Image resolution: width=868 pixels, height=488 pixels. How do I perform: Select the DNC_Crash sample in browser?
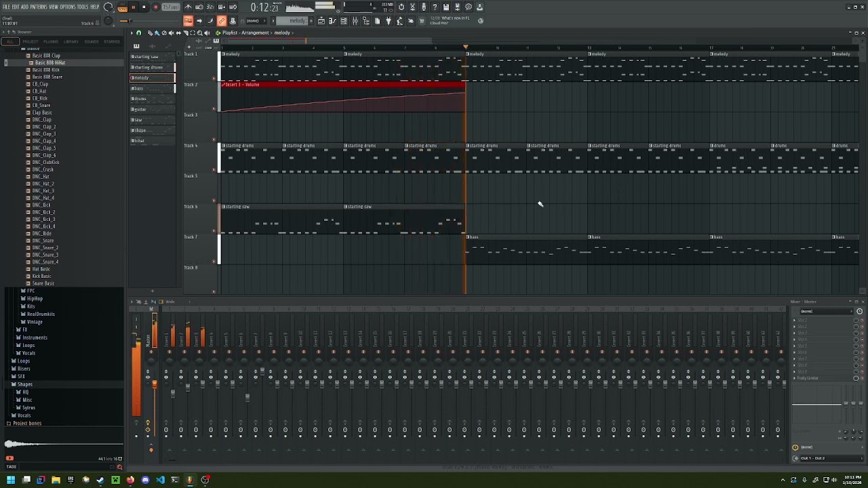[43, 169]
